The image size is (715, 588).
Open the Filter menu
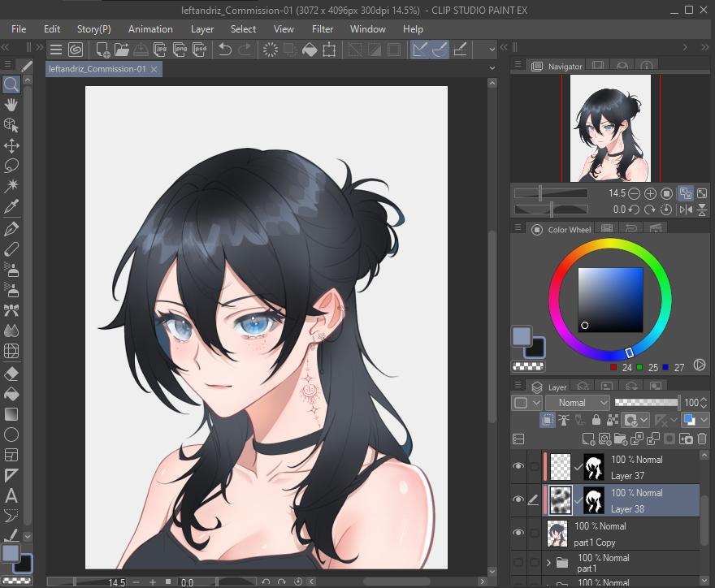pos(323,28)
